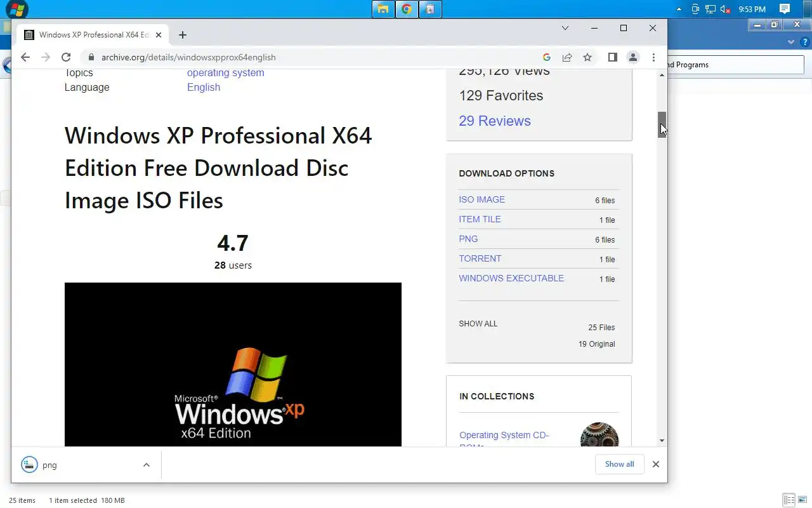Viewport: 812px width, 508px height.
Task: Click the Windows XP x64 Edition image
Action: click(x=233, y=364)
